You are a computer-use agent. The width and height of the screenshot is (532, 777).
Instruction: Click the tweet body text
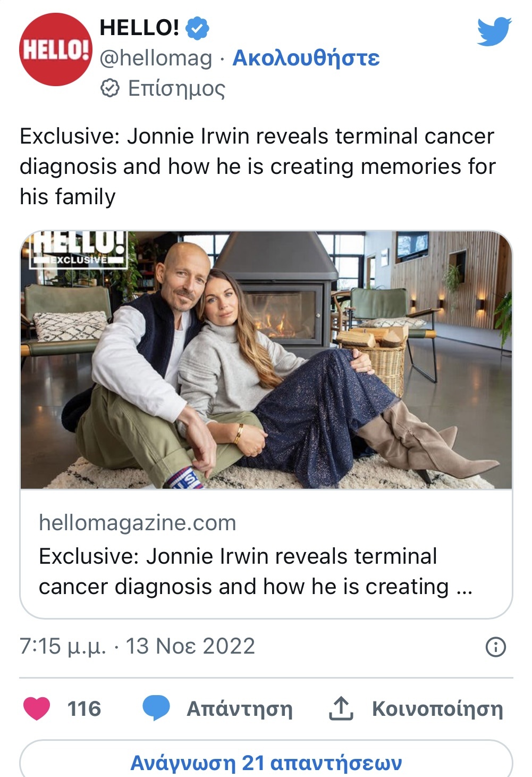[x=257, y=166]
